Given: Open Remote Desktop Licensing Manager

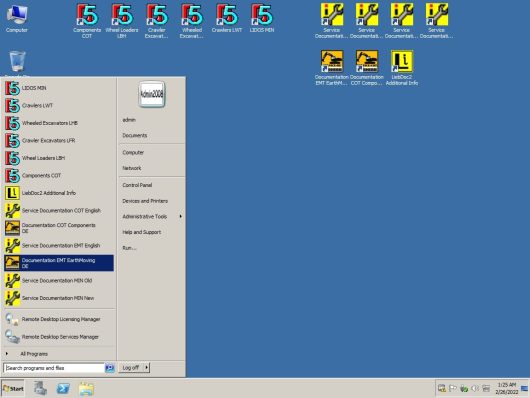Looking at the screenshot, I should coord(59,319).
